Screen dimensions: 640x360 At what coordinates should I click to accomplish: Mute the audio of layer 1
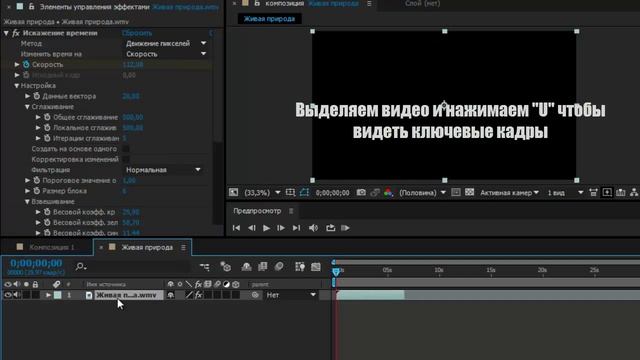17,295
